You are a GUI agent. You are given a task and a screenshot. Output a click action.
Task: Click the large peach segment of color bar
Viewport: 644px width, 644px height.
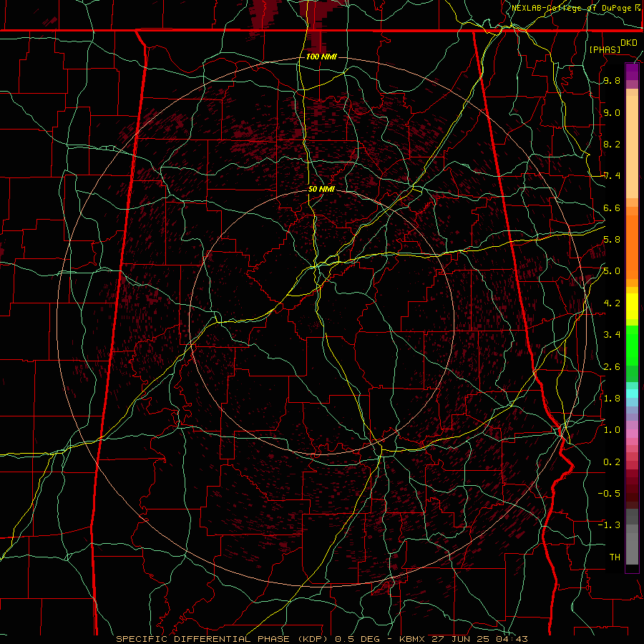tap(632, 148)
